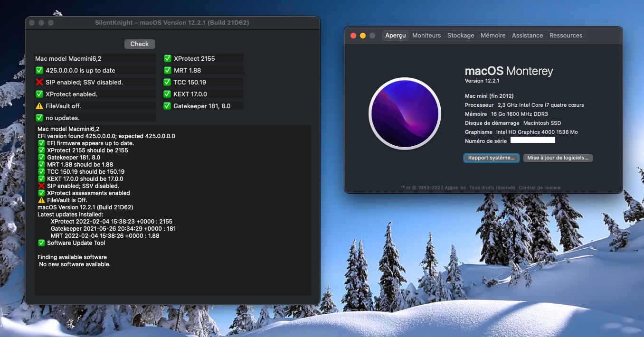Viewport: 644px width, 337px height.
Task: Click the macOS Monterey logo image
Action: pos(405,113)
